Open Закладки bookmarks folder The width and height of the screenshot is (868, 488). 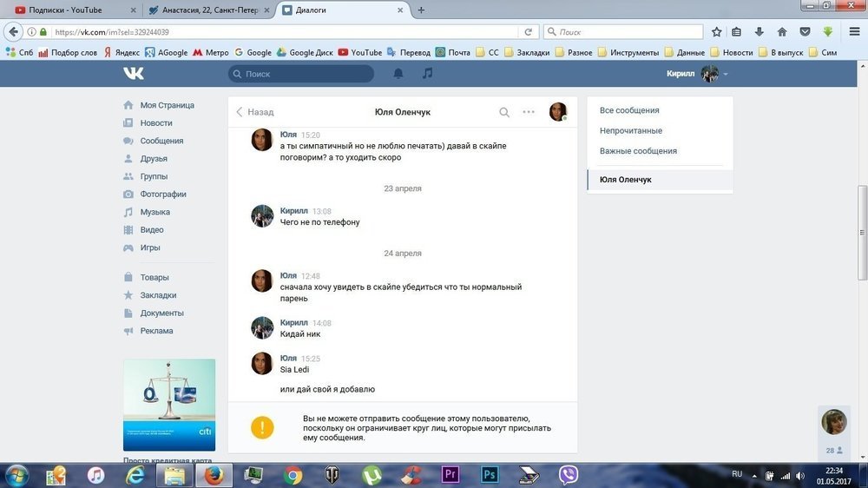pyautogui.click(x=527, y=53)
